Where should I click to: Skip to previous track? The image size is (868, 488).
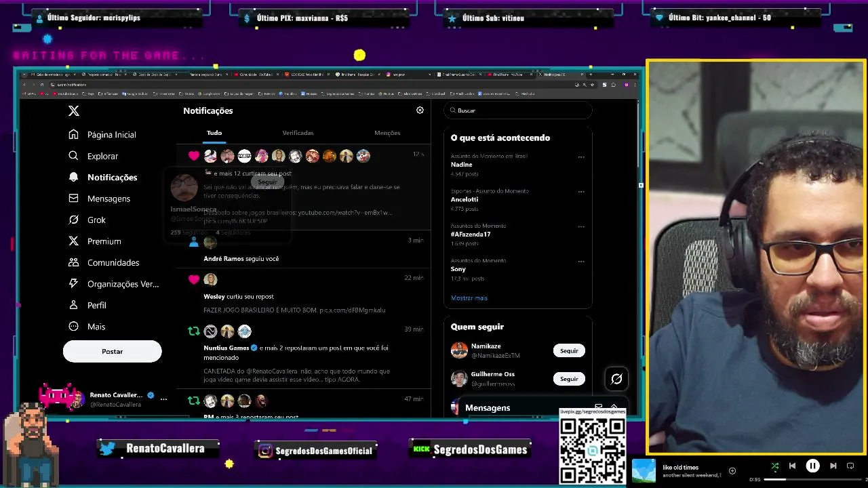click(792, 466)
